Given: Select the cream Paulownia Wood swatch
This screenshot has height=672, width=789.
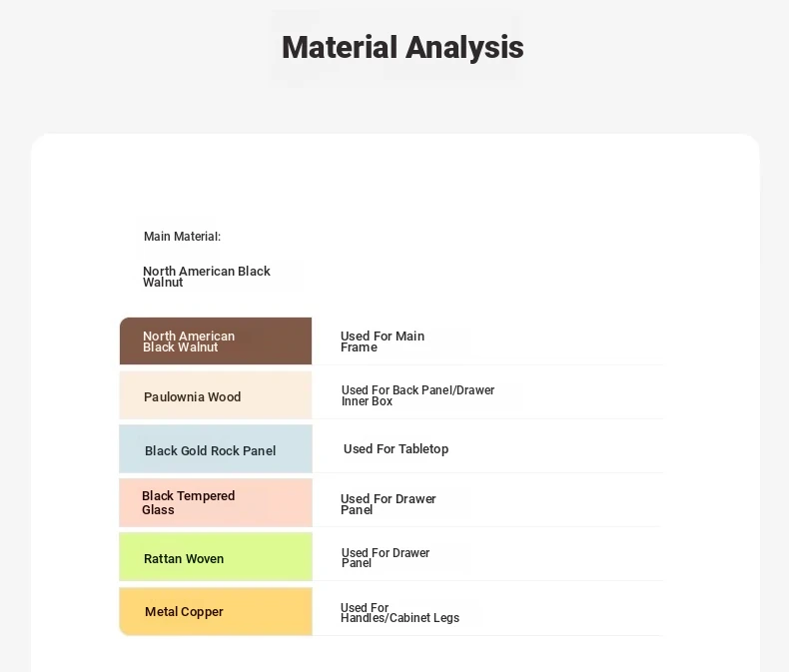Looking at the screenshot, I should click(x=216, y=394).
